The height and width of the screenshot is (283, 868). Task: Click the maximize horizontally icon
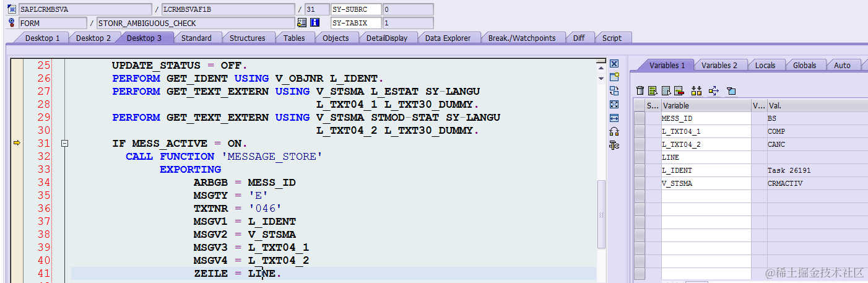point(614,118)
